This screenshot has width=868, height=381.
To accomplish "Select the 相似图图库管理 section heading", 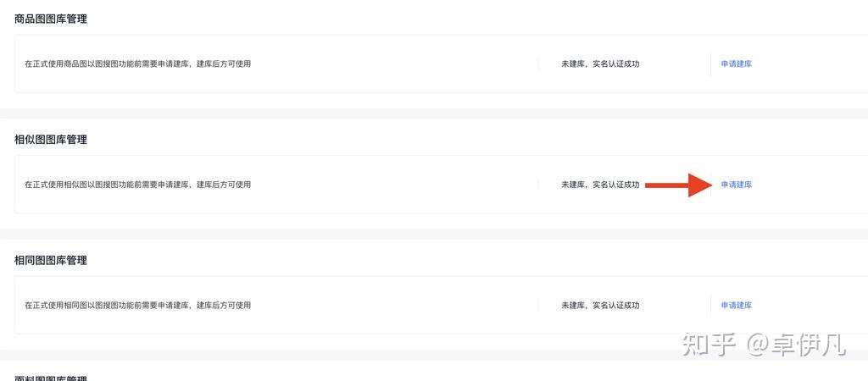I will coord(51,140).
